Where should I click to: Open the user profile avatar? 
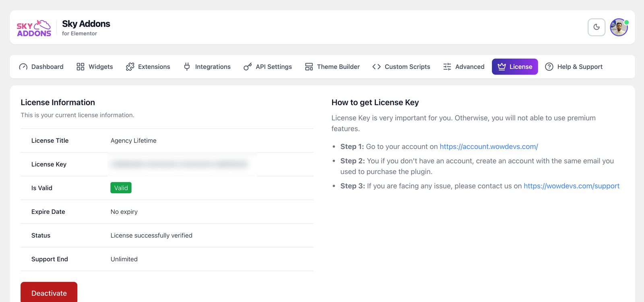(x=619, y=27)
